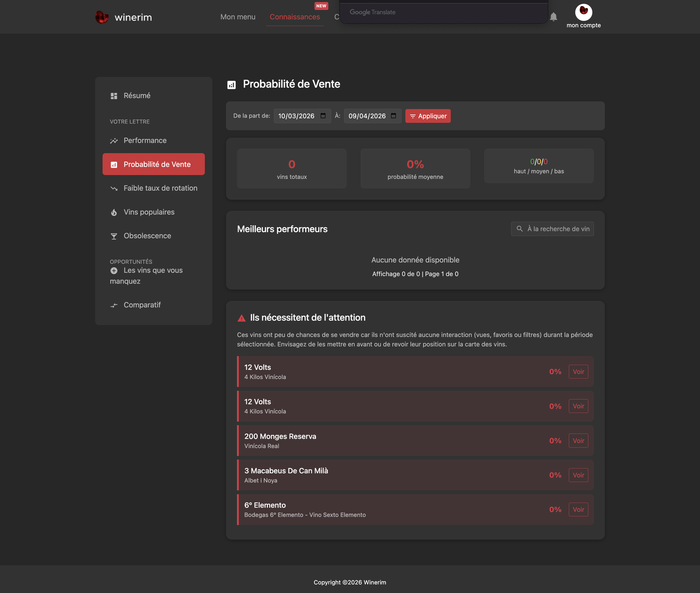
Task: Open the mon compte avatar
Action: click(583, 12)
